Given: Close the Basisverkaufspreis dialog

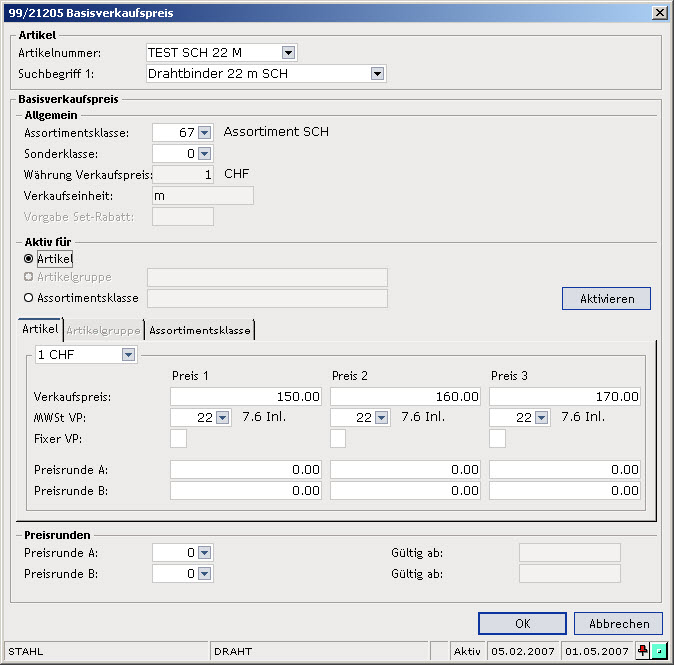Looking at the screenshot, I should point(660,12).
